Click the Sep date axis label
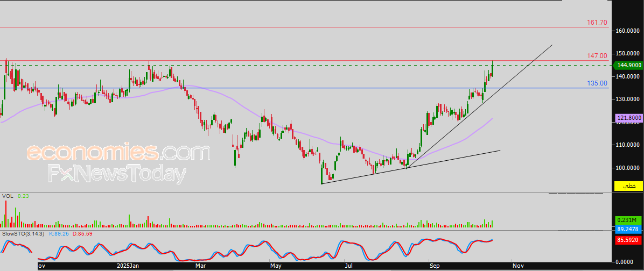Viewport: 644px width, 271px height. click(435, 266)
